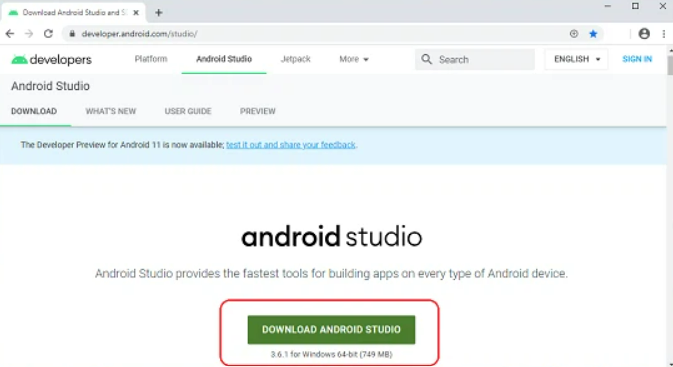The height and width of the screenshot is (367, 673).
Task: Minimize the browser window
Action: [x=607, y=6]
